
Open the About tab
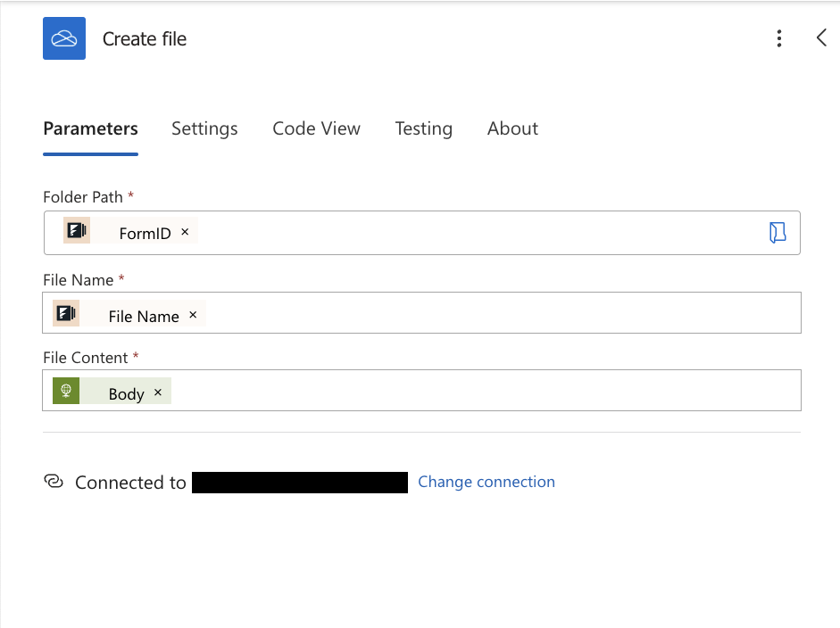[x=512, y=128]
